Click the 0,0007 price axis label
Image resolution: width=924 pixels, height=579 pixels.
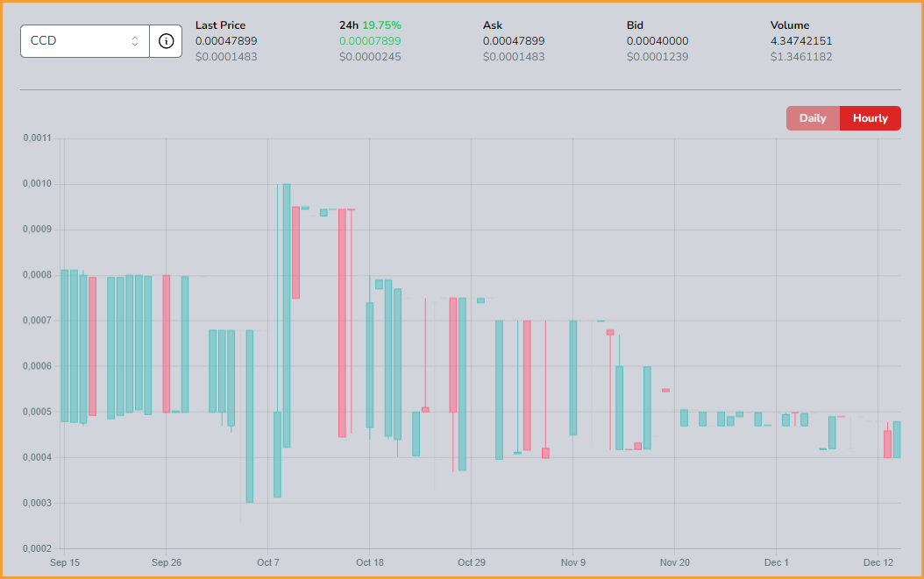(x=37, y=321)
